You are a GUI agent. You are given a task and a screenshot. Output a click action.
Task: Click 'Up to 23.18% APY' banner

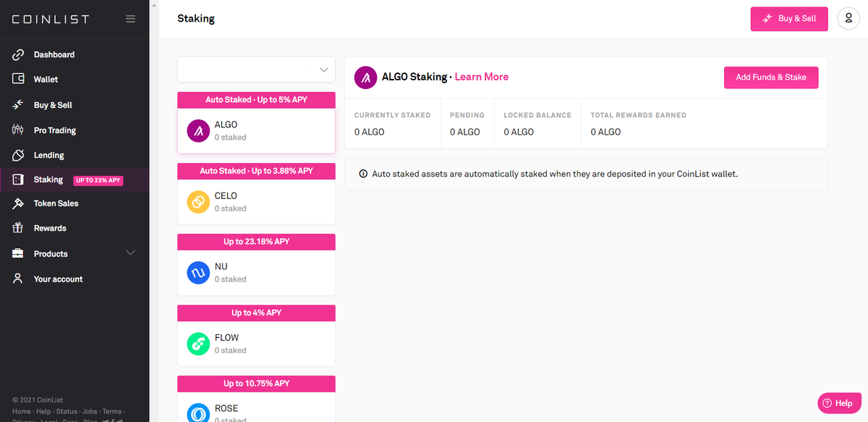(256, 242)
